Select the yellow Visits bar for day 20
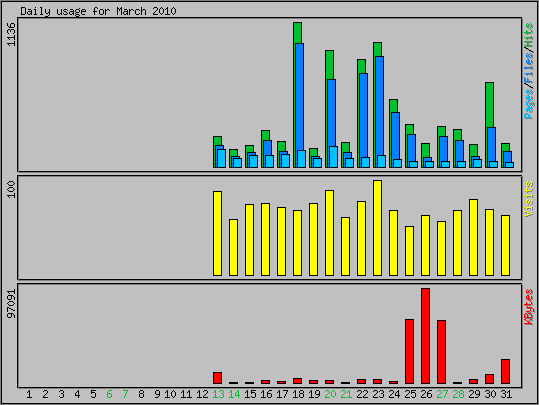 329,233
